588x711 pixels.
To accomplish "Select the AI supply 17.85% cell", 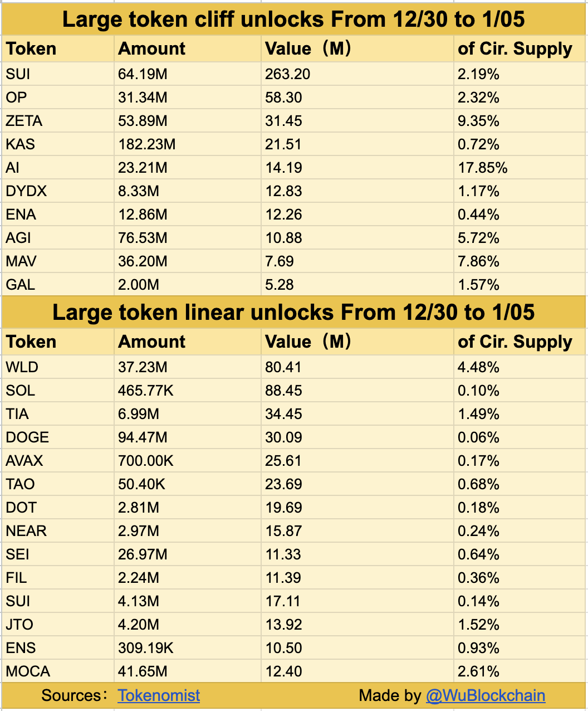I will coord(482,168).
